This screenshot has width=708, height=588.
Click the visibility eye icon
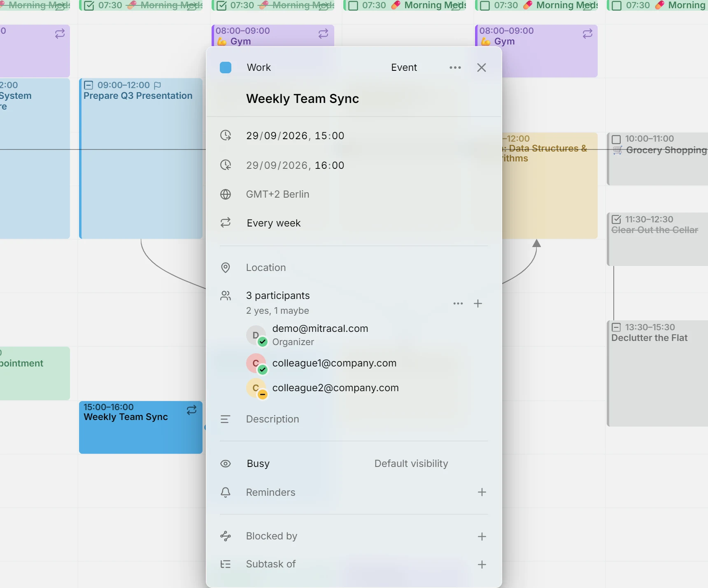226,464
